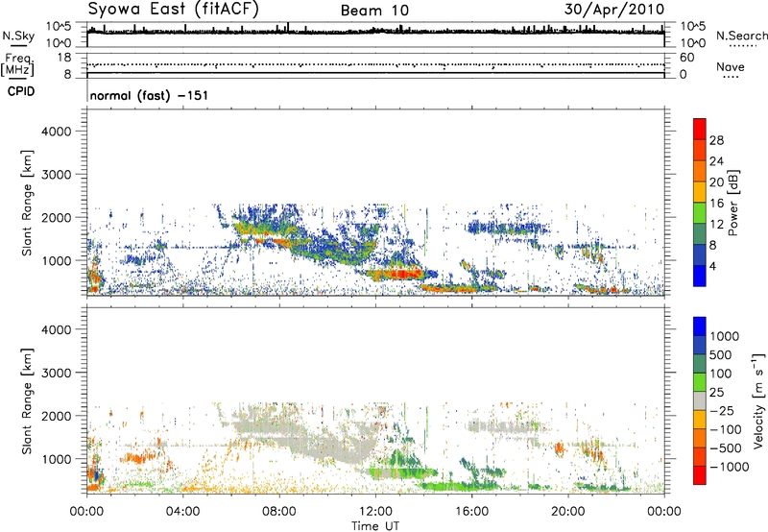
Task: Pick the yellow 16–20 Power colorbar segment
Action: point(700,192)
